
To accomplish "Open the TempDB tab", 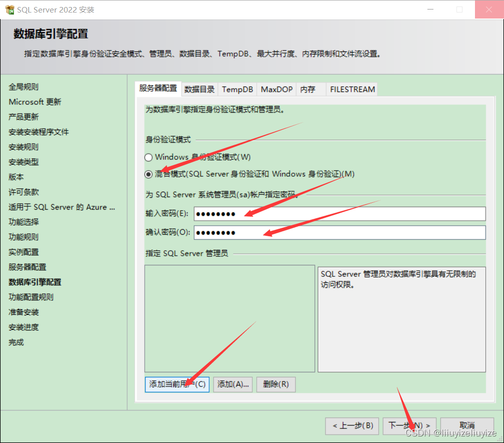I will coord(238,90).
